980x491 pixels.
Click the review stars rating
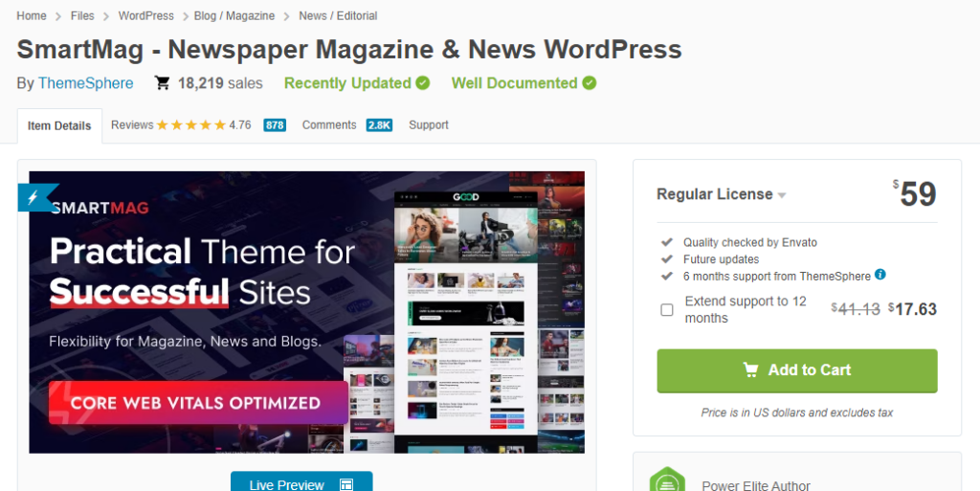coord(190,125)
